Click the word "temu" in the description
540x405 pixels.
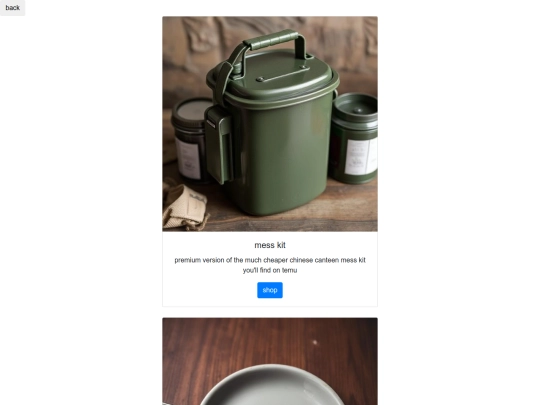289,270
